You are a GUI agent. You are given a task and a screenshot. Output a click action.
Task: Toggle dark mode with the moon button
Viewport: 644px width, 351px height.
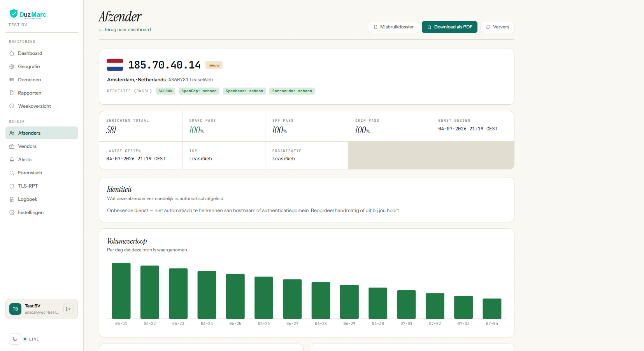coord(15,339)
